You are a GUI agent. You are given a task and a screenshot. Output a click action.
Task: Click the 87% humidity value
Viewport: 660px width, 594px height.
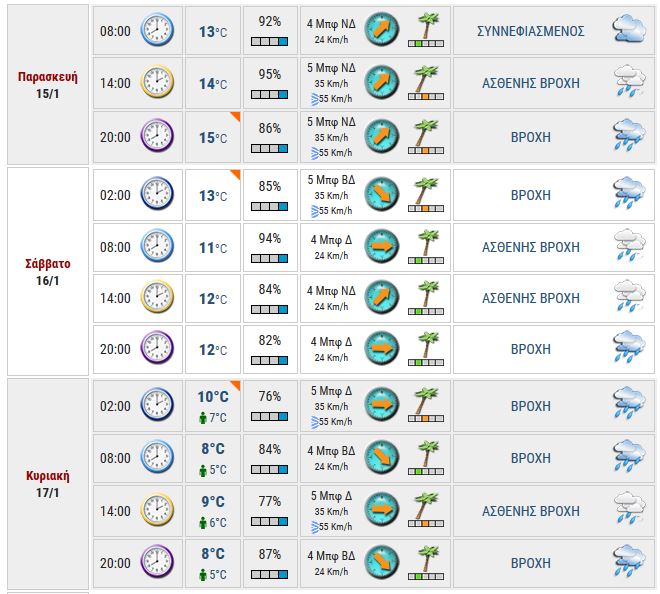point(270,554)
